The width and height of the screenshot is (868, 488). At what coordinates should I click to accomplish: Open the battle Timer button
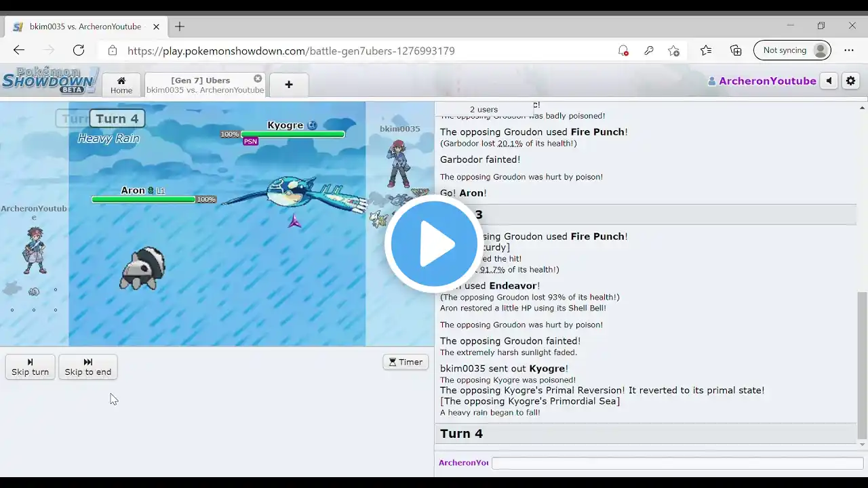[406, 362]
